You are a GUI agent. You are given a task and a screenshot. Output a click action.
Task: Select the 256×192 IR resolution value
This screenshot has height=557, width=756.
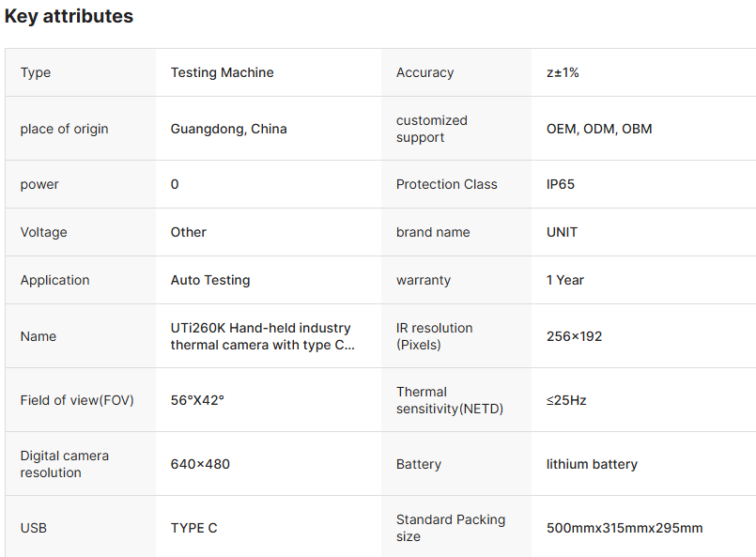pos(575,336)
